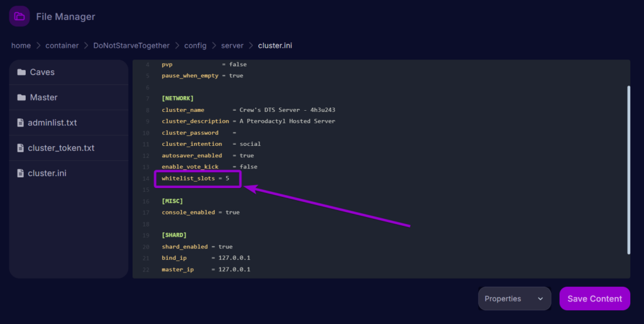The image size is (644, 324).
Task: Select adminlist.txt file name in sidebar
Action: point(52,123)
